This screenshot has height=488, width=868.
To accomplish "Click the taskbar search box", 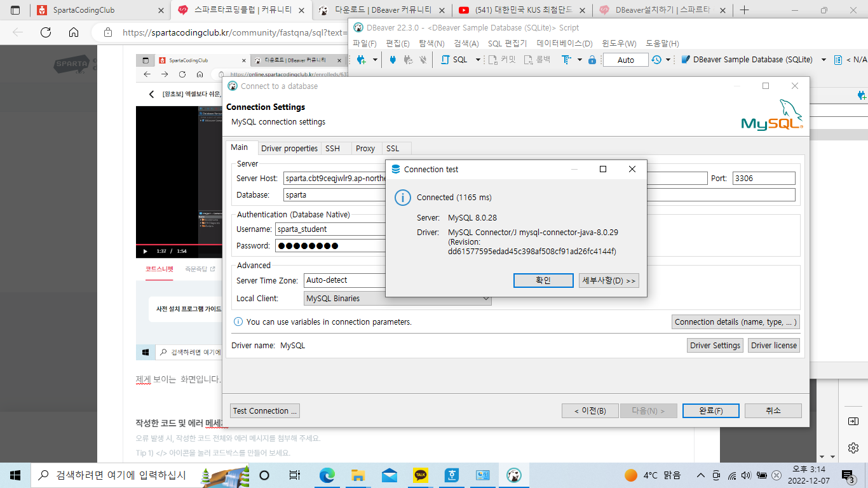I will click(140, 475).
